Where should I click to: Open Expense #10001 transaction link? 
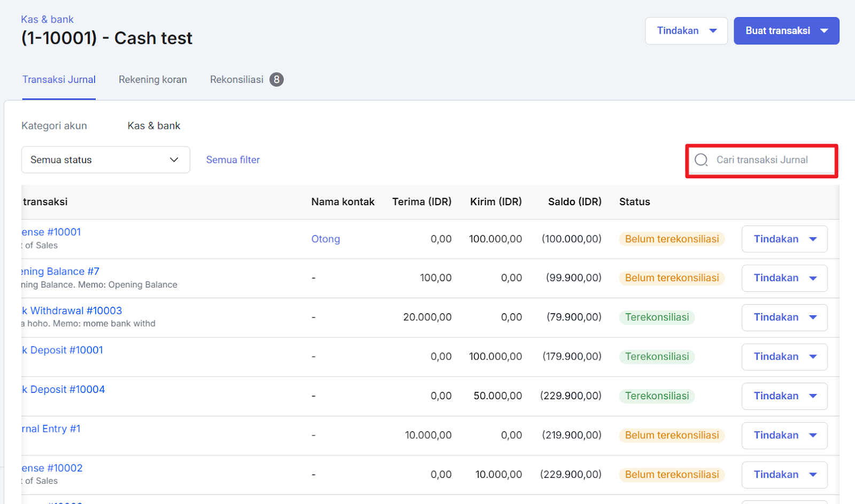click(51, 232)
